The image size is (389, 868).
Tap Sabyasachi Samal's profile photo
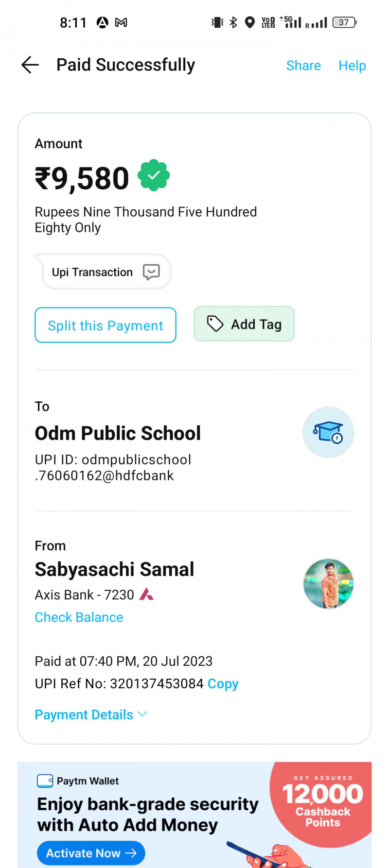(328, 583)
